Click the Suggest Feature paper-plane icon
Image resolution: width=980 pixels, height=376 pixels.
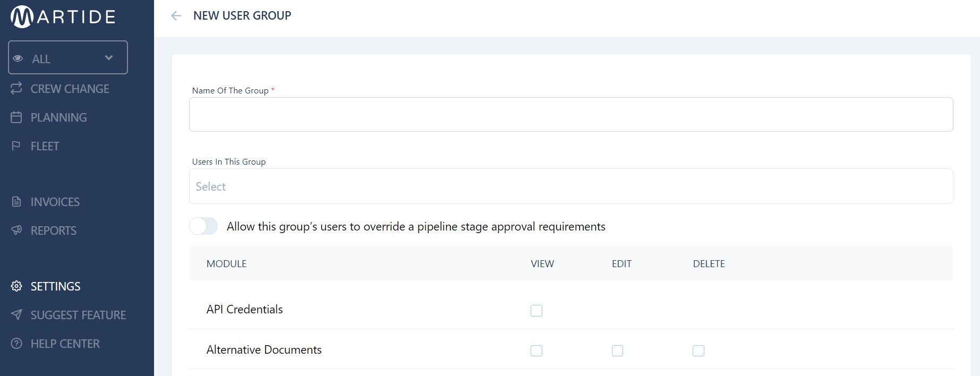pyautogui.click(x=16, y=315)
